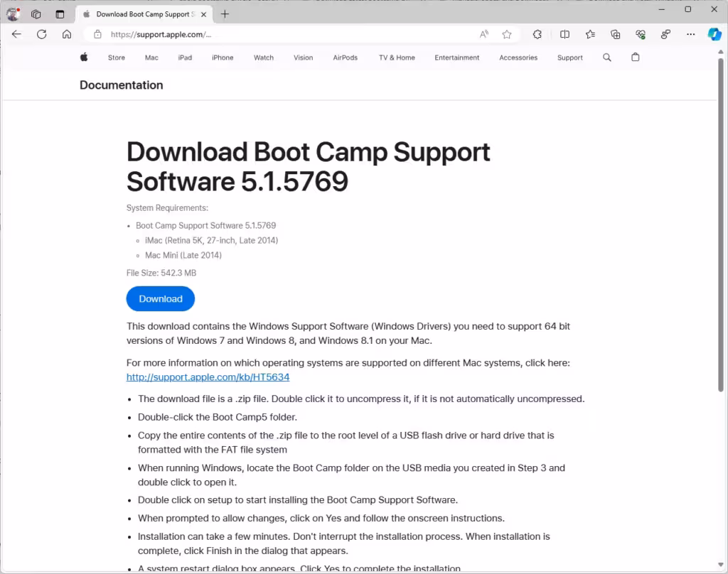Go back to previous page
The width and height of the screenshot is (728, 574).
(17, 34)
